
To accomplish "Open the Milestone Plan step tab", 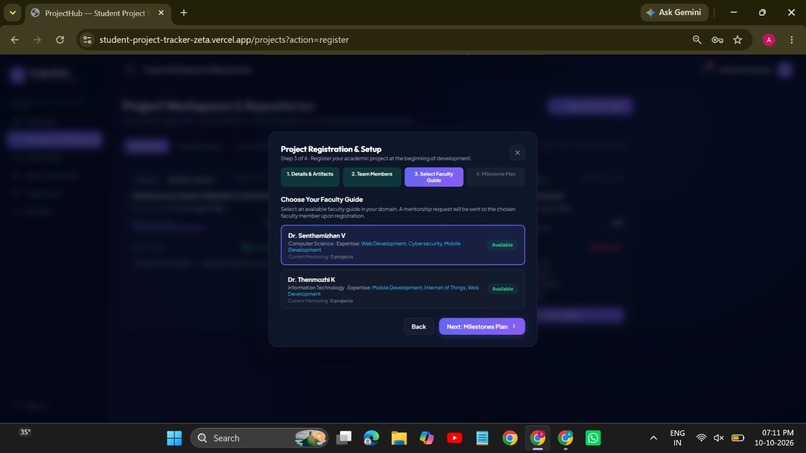I will click(496, 177).
